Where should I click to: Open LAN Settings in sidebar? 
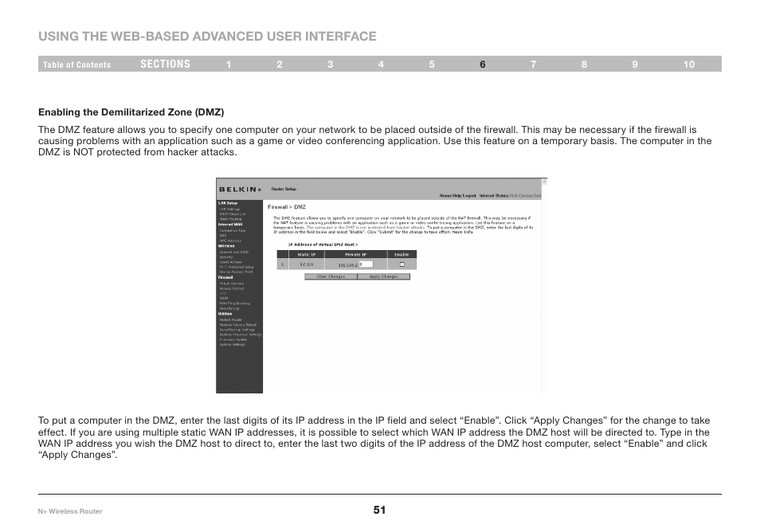[x=229, y=209]
